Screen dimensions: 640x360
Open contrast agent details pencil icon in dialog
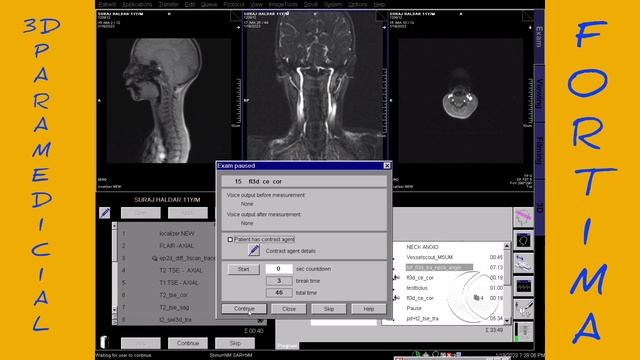tap(253, 250)
